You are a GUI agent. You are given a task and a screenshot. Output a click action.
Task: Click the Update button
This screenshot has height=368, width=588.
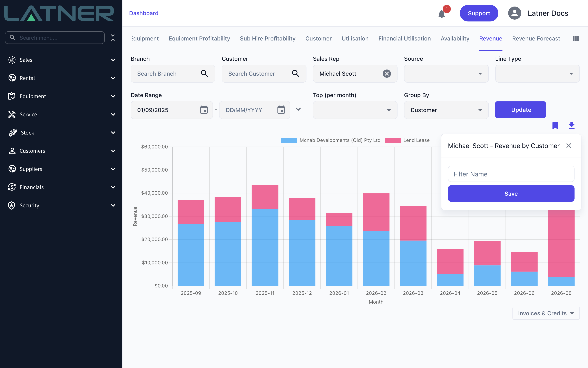[x=520, y=110]
